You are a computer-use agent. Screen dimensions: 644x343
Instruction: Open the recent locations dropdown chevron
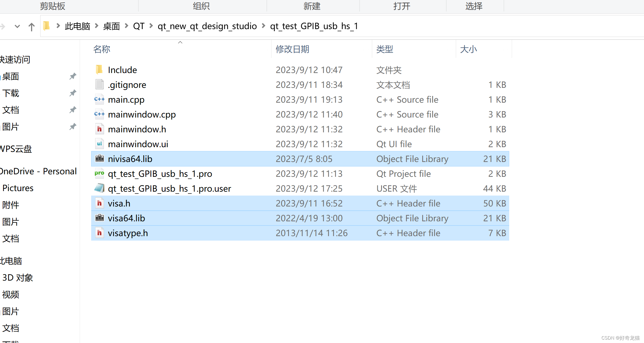click(17, 27)
